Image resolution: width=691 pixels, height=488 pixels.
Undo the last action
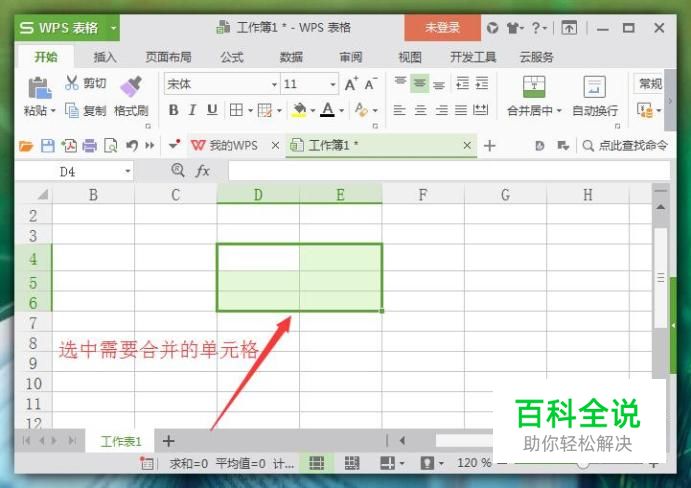(x=131, y=145)
